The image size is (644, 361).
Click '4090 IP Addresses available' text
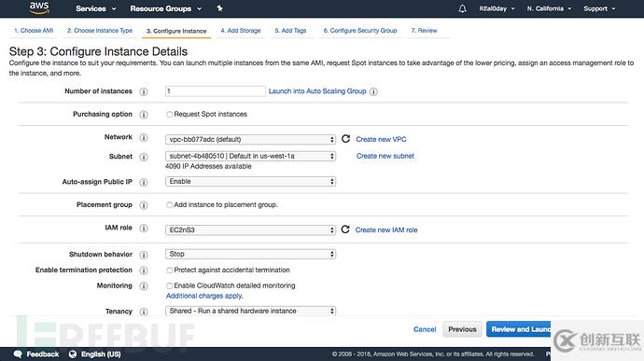click(208, 166)
